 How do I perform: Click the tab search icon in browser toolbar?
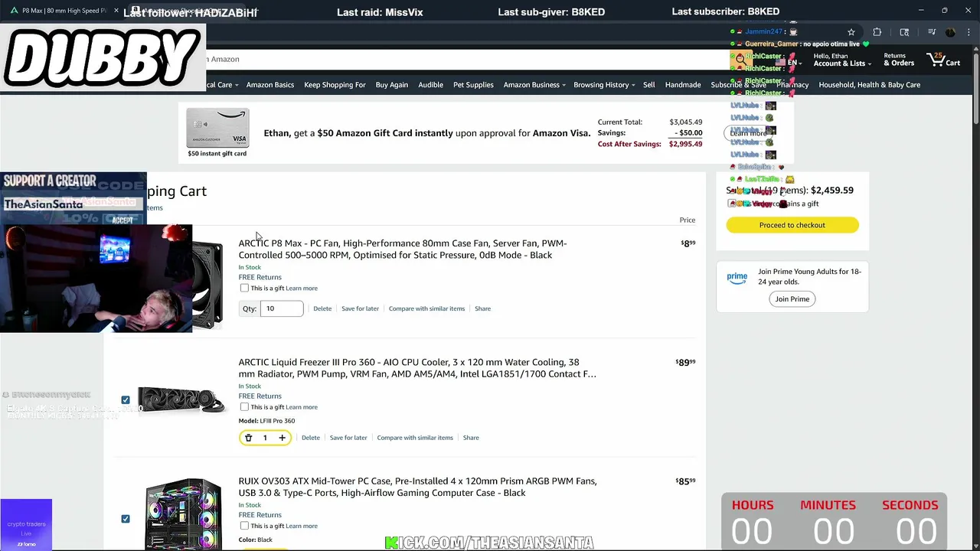tap(904, 32)
